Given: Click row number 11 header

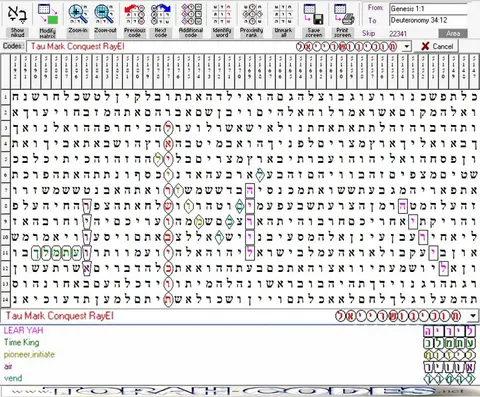Looking at the screenshot, I should click(x=5, y=253).
